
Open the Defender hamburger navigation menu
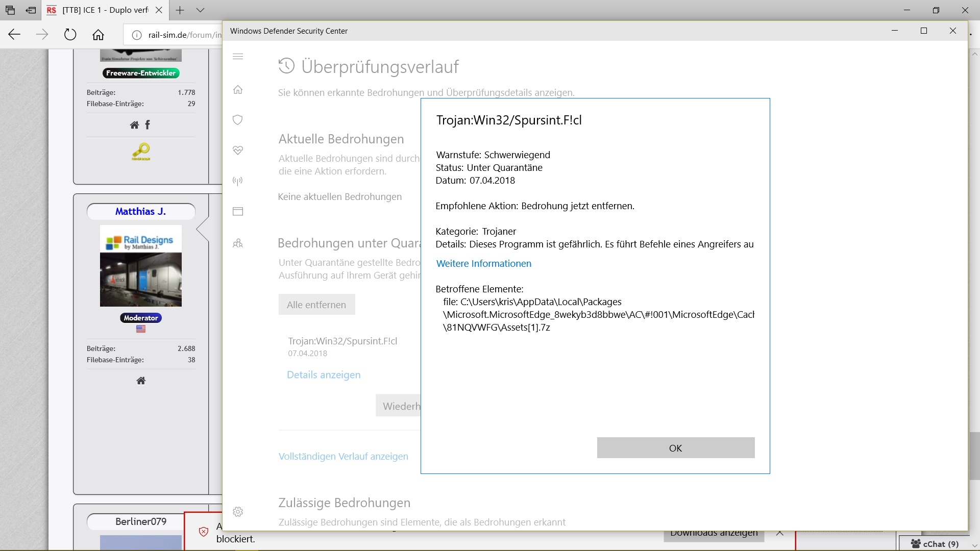(238, 57)
